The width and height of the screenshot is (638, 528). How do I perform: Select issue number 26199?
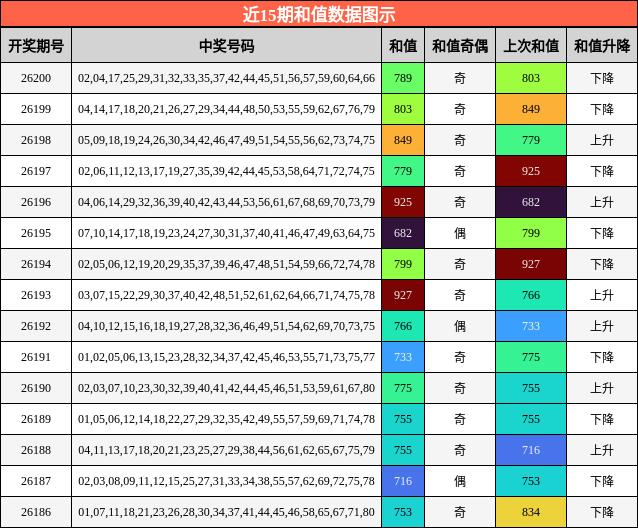[x=36, y=109]
